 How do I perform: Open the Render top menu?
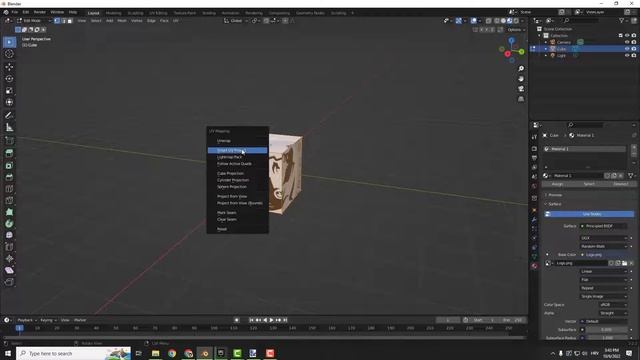[x=40, y=12]
